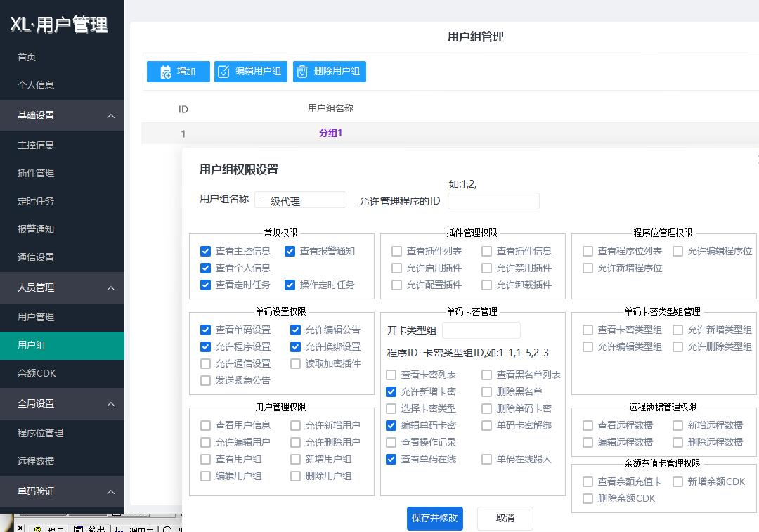This screenshot has width=759, height=532.
Task: Collapse the 全局设置 sidebar section
Action: [62, 403]
